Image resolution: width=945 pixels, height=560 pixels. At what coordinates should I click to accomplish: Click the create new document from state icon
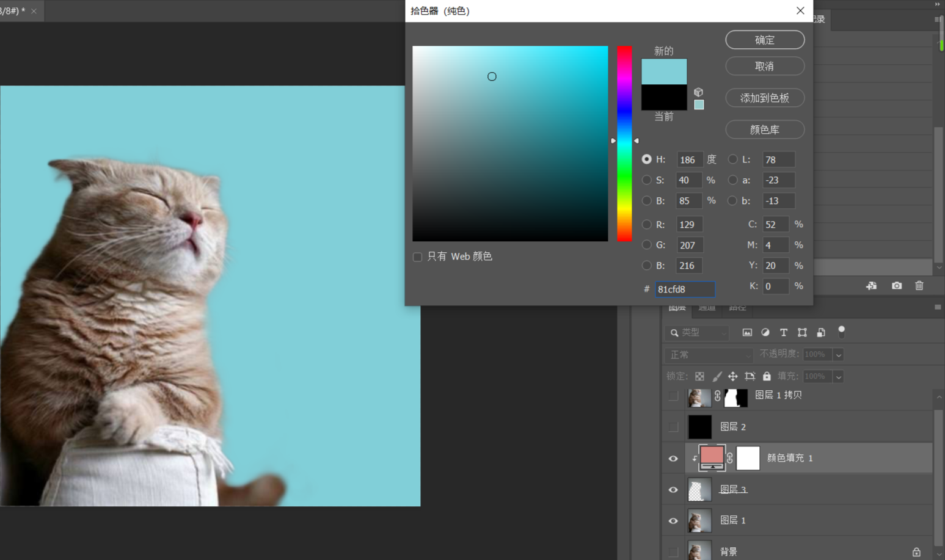pyautogui.click(x=872, y=286)
